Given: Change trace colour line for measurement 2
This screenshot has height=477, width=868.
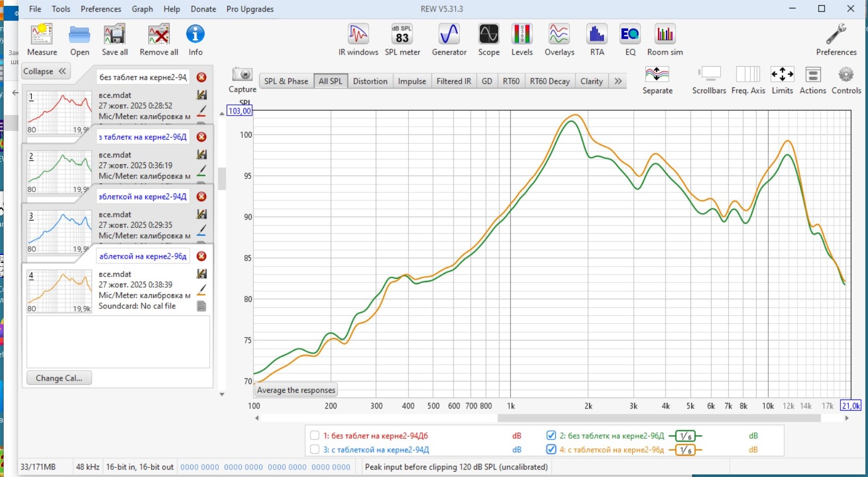Looking at the screenshot, I should 201,171.
